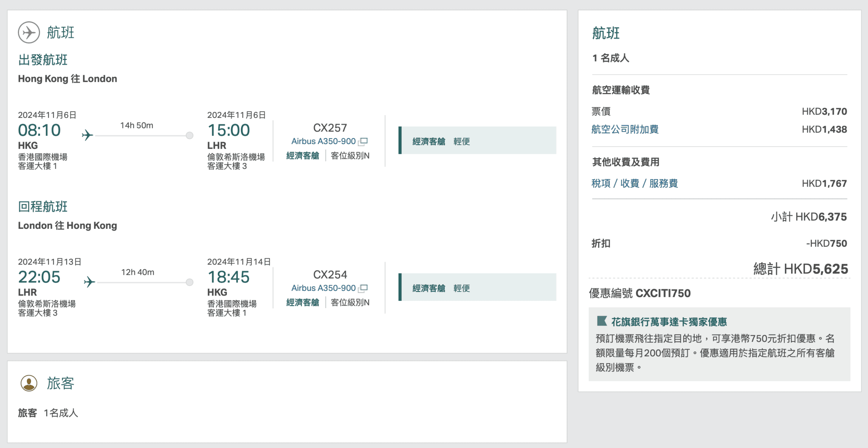Screen dimensions: 868x448
Task: Open popup icon next to CX257 Airbus A350-900
Action: [363, 141]
